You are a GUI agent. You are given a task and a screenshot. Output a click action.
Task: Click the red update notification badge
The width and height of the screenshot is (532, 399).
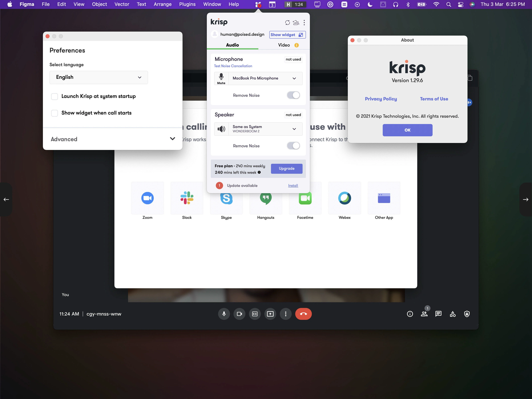[x=219, y=186]
